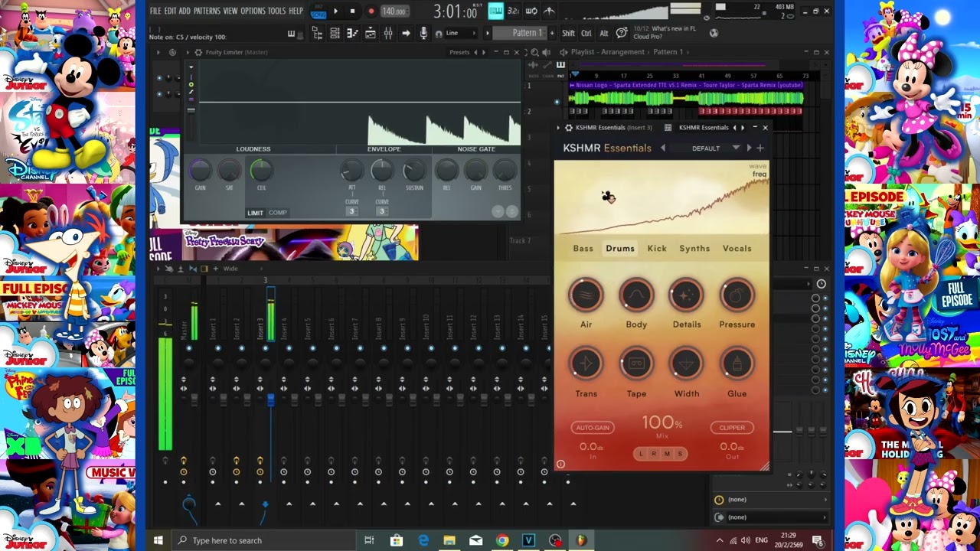Arm the red record button
The image size is (980, 551).
[371, 11]
